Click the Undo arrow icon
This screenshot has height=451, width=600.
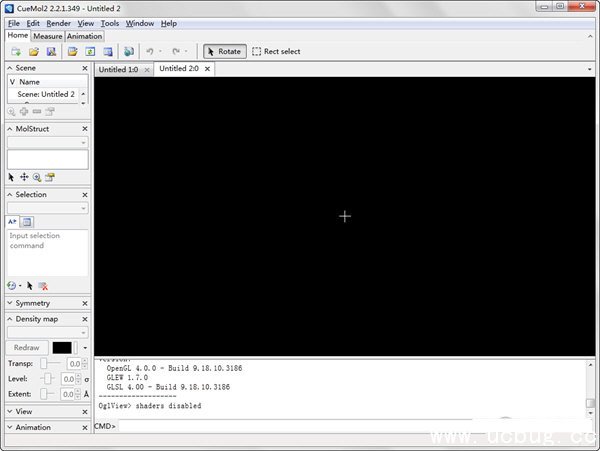pos(149,51)
